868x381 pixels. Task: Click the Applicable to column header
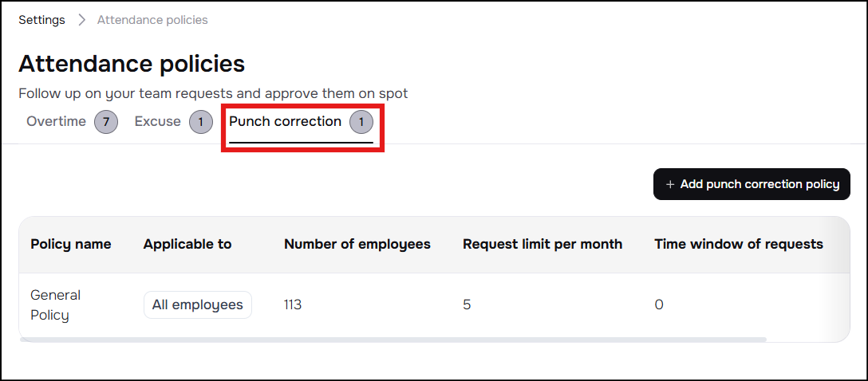(187, 244)
